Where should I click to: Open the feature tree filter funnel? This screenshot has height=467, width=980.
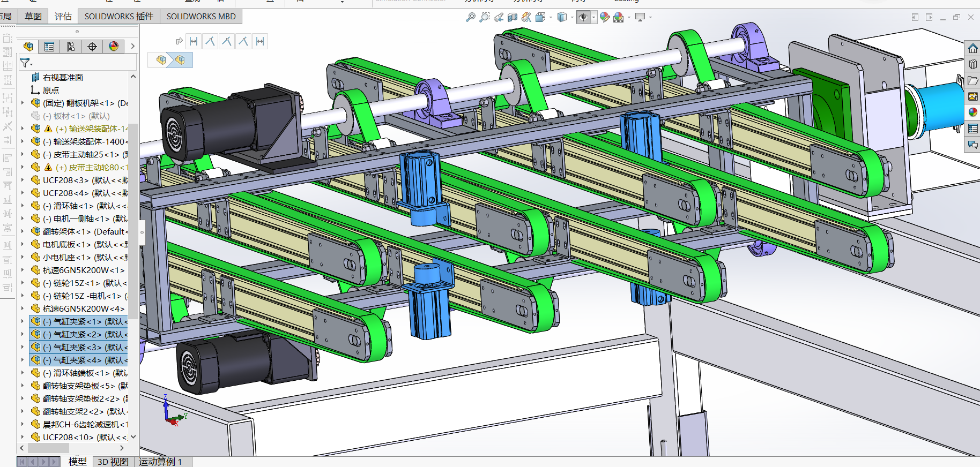pyautogui.click(x=26, y=63)
